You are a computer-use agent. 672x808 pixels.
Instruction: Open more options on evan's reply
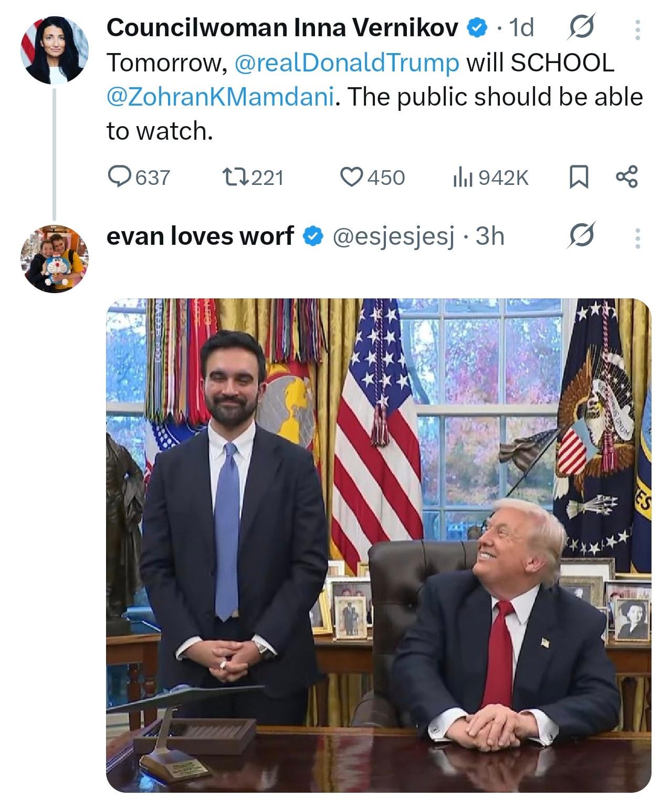[x=637, y=238]
